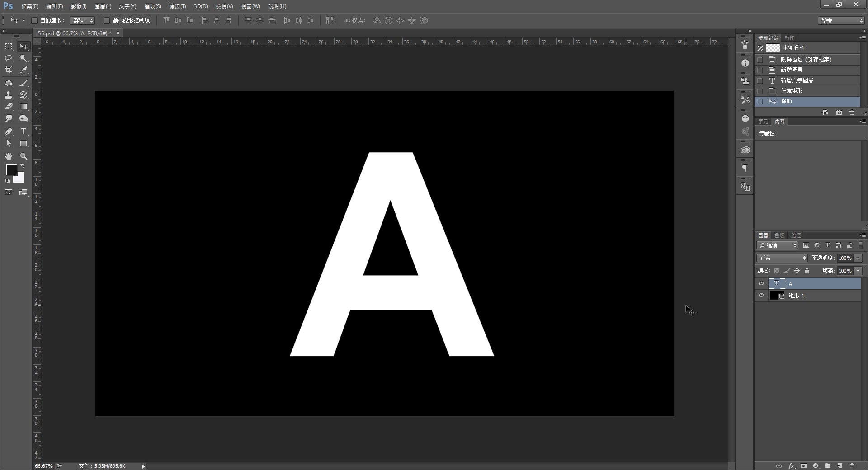Enable the 自動選取 checkbox
The width and height of the screenshot is (868, 470).
34,20
